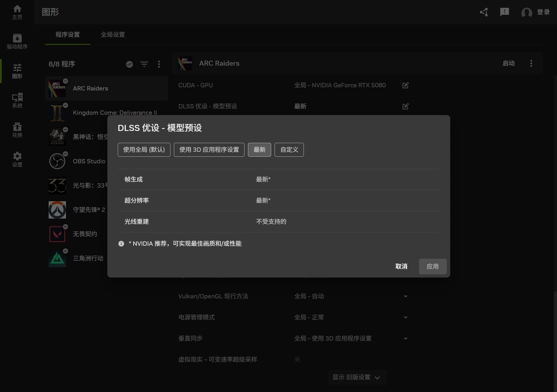Open 驱动程序 drivers section in sidebar
Viewport: 557px width, 392px height.
pyautogui.click(x=17, y=41)
